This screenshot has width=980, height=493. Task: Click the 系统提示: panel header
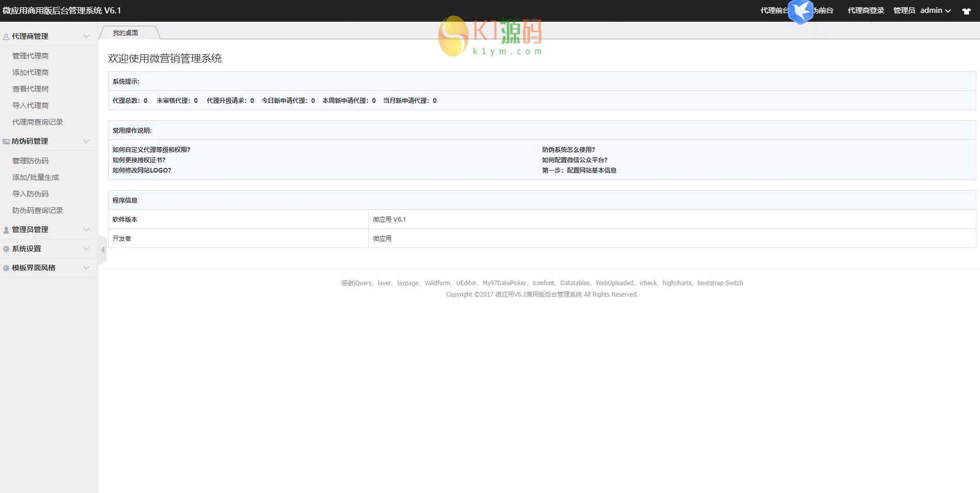click(542, 82)
